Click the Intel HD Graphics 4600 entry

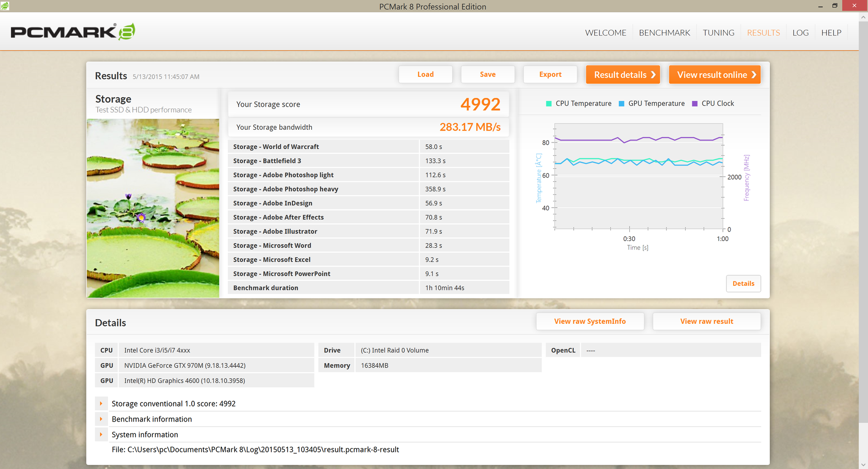216,380
